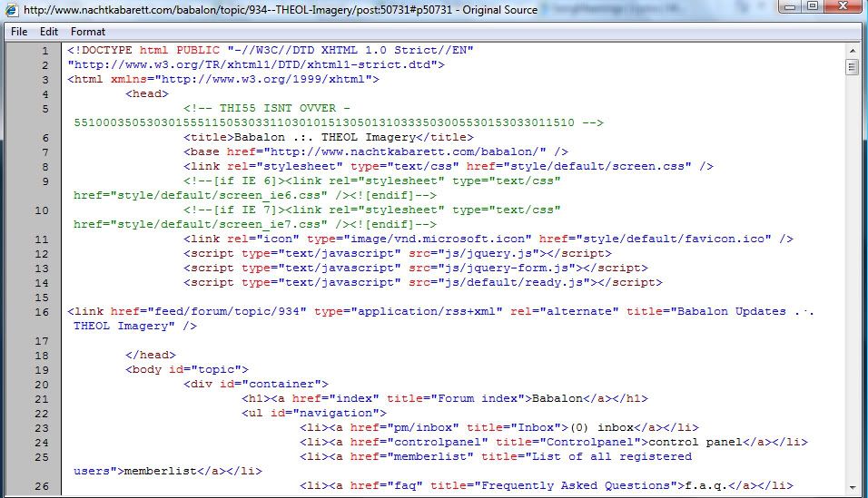Maximize the Original Source window
The height and width of the screenshot is (498, 868).
click(813, 6)
